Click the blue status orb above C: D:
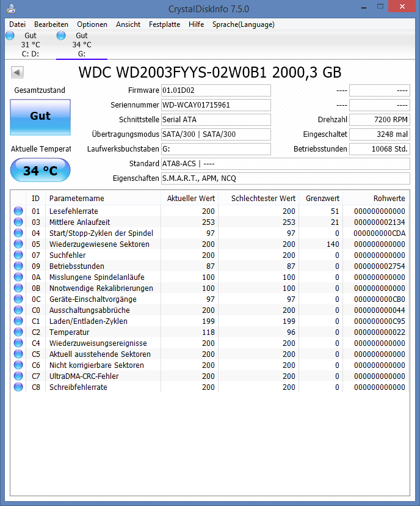420x506 pixels. click(x=10, y=35)
